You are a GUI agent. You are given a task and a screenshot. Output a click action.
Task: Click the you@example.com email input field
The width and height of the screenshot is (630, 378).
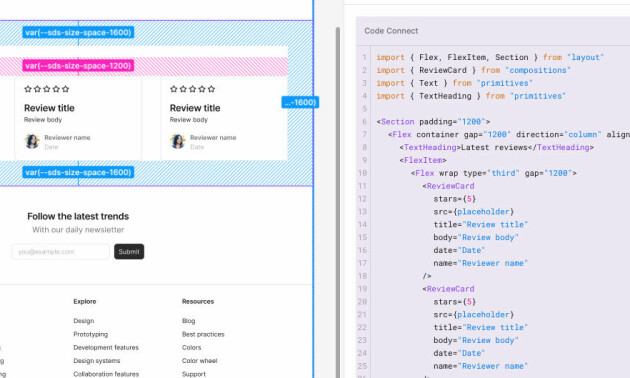(x=61, y=251)
